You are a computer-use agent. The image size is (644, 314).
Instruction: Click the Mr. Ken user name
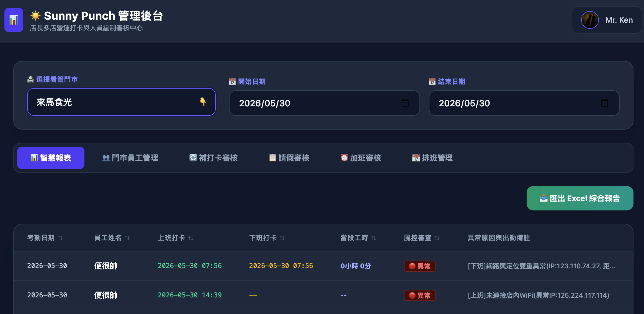click(619, 20)
